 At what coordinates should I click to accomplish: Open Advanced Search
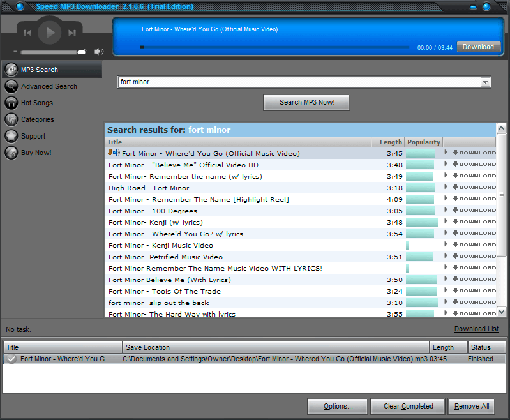click(49, 86)
